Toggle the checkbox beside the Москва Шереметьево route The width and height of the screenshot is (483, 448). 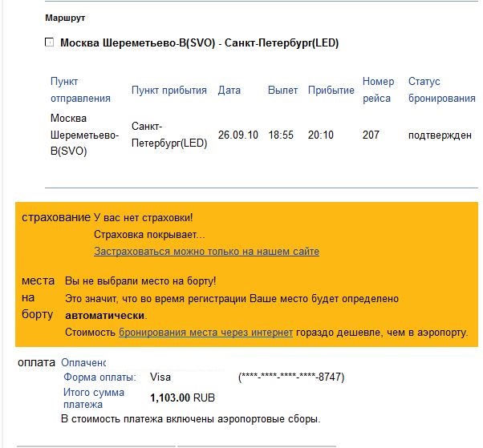tap(50, 42)
